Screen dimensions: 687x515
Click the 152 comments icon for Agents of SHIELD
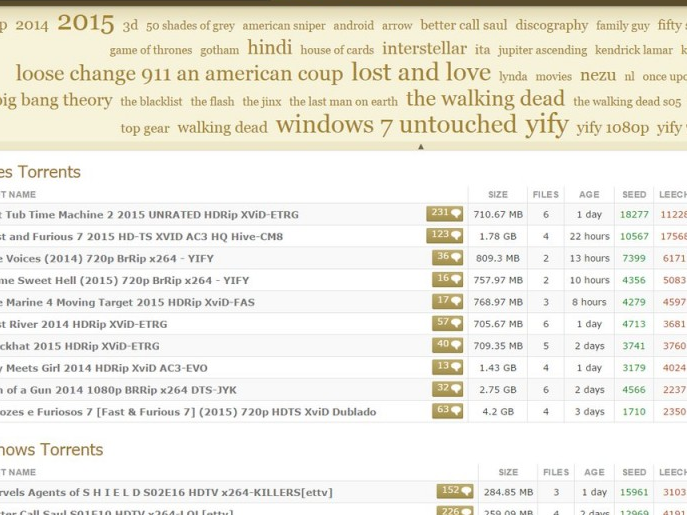tap(455, 492)
